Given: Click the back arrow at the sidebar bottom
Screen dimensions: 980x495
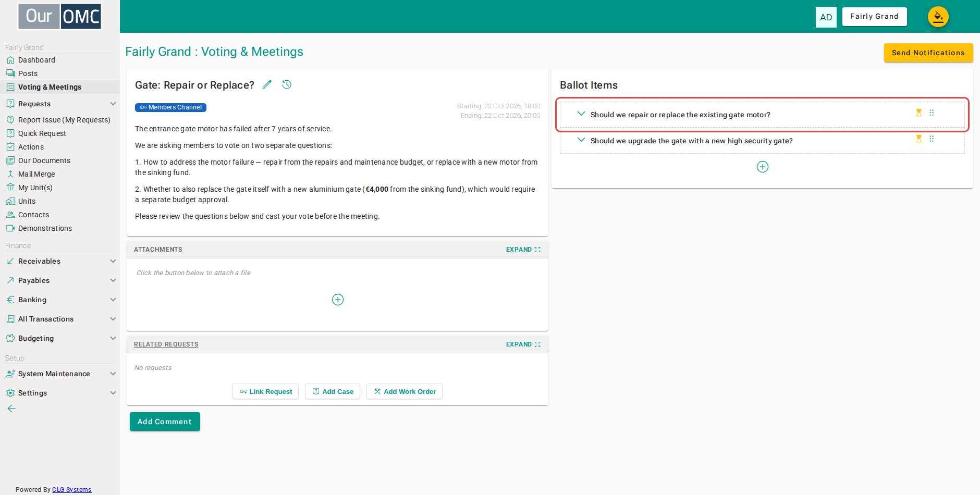Looking at the screenshot, I should coord(11,409).
